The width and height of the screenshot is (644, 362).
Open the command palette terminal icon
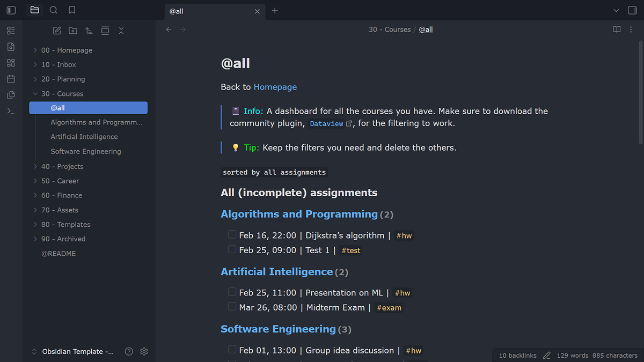[11, 111]
